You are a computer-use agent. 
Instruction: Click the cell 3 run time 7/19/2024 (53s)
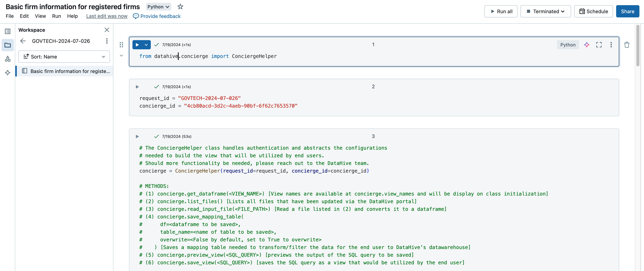(x=177, y=136)
